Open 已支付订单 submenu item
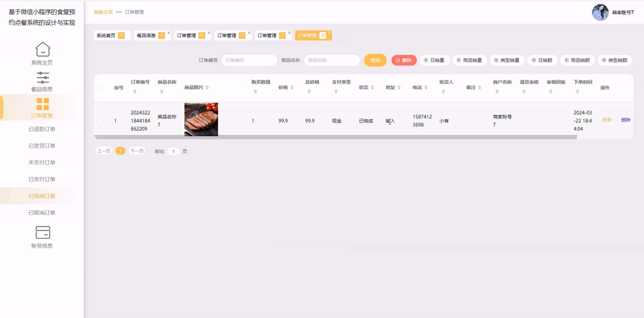Screen dimensions: 644x318 point(42,179)
